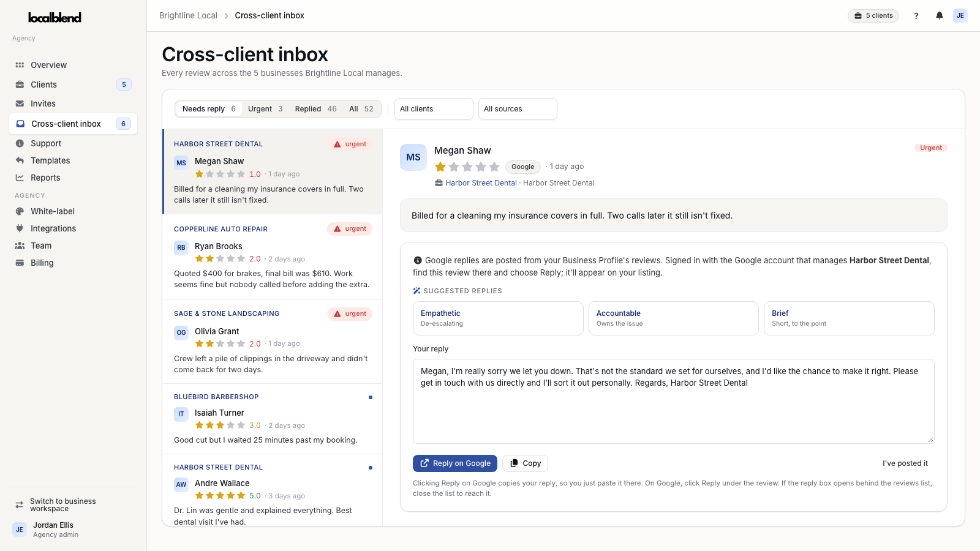
Task: Switch to the Needs reply tab
Action: (209, 109)
